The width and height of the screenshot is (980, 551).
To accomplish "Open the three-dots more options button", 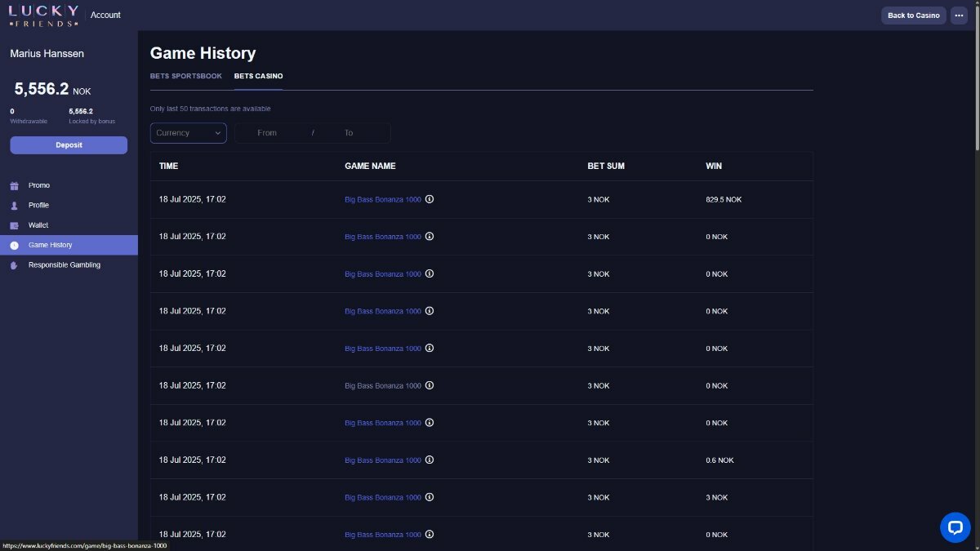I will pos(959,16).
